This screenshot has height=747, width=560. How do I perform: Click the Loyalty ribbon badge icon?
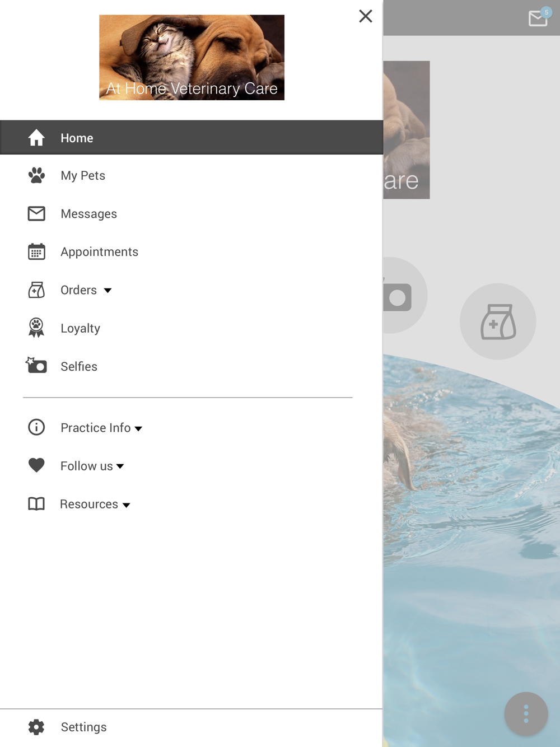[x=36, y=328]
